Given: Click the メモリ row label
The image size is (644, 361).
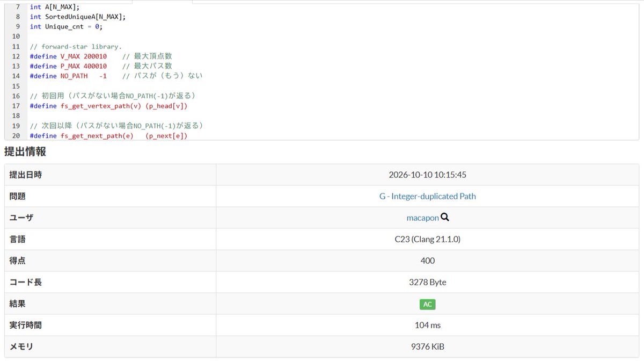Looking at the screenshot, I should coord(21,346).
